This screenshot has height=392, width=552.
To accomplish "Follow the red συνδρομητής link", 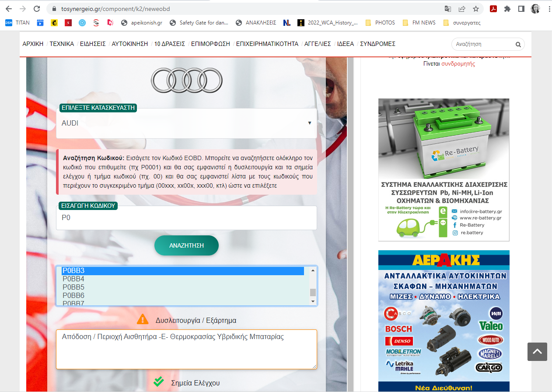I will (458, 64).
